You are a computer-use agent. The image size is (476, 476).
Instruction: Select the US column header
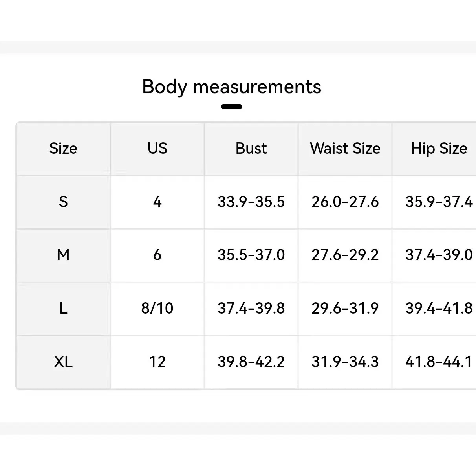click(x=157, y=149)
